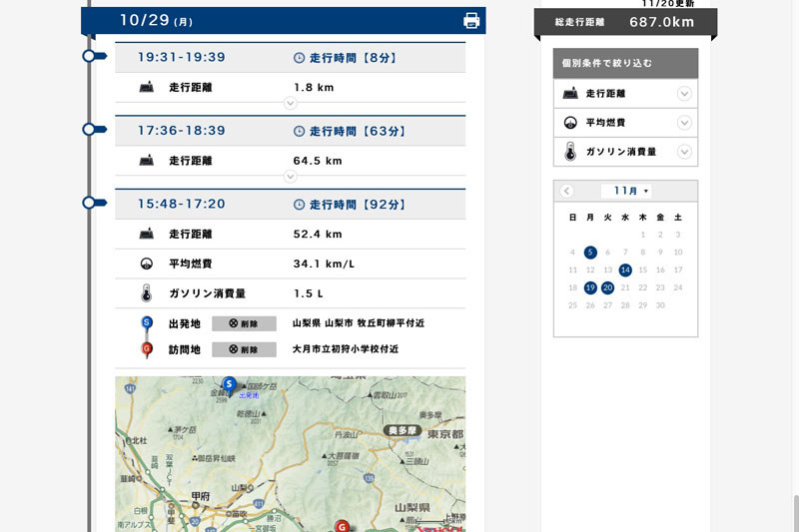Click the clock icon next to 走行時間【92分】
Viewport: 799px width, 532px height.
[x=299, y=205]
